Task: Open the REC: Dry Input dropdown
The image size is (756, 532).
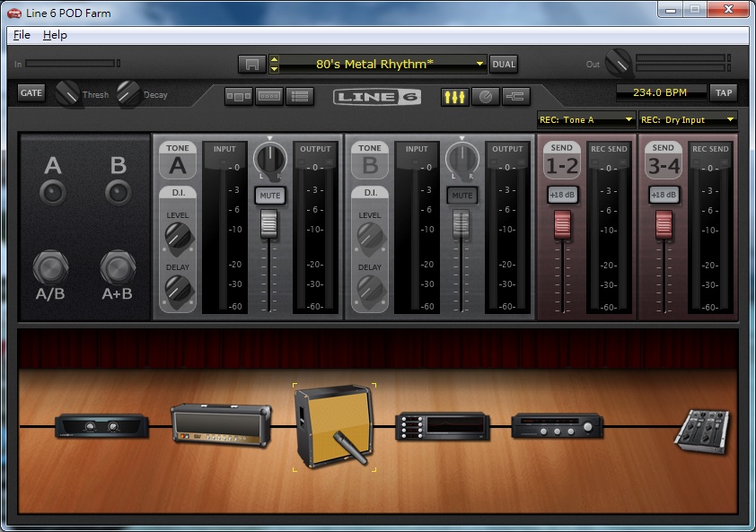Action: (687, 119)
